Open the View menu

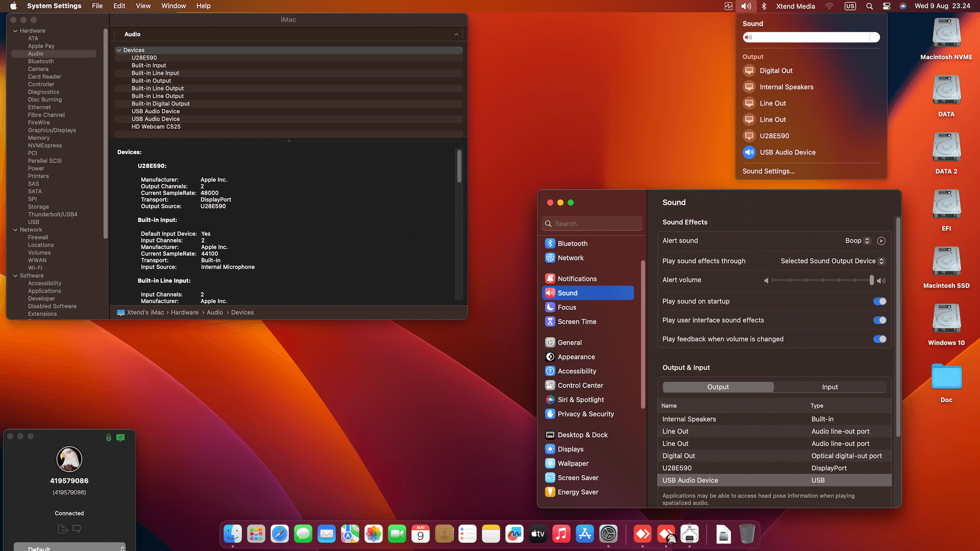tap(143, 6)
